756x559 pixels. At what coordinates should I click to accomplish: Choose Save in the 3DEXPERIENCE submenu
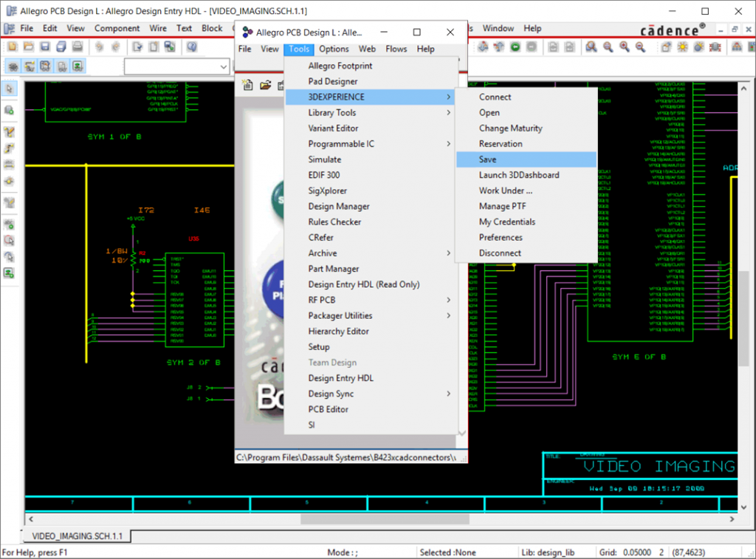coord(488,160)
